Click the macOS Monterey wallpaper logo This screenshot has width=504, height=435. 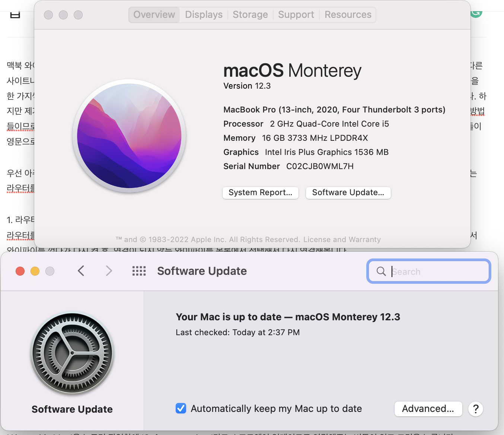129,136
